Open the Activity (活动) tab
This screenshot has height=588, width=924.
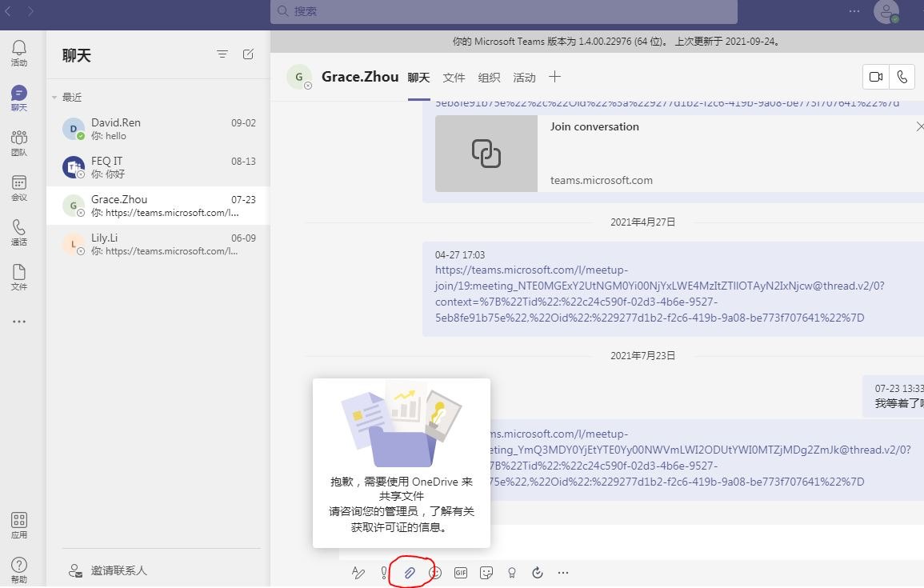(525, 78)
